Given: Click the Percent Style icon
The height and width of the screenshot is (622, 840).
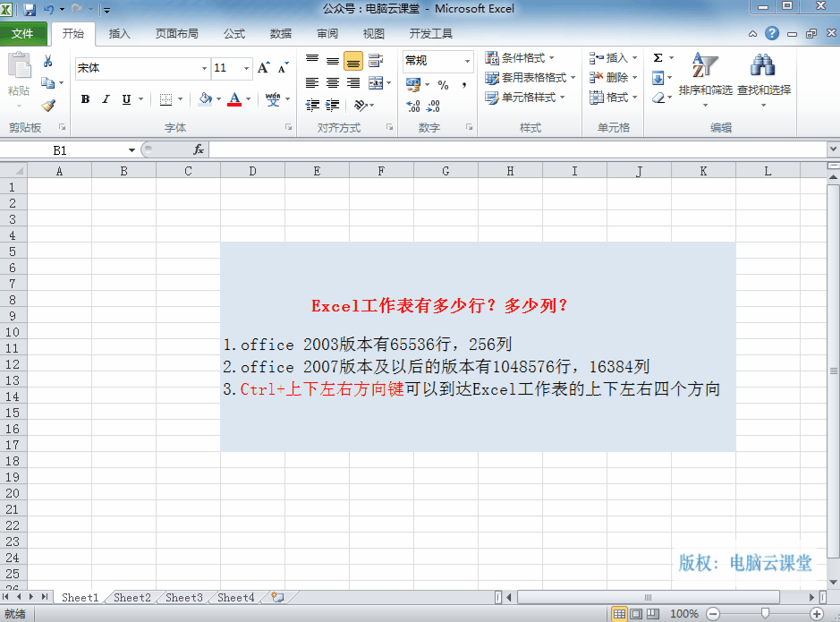Looking at the screenshot, I should tap(443, 85).
